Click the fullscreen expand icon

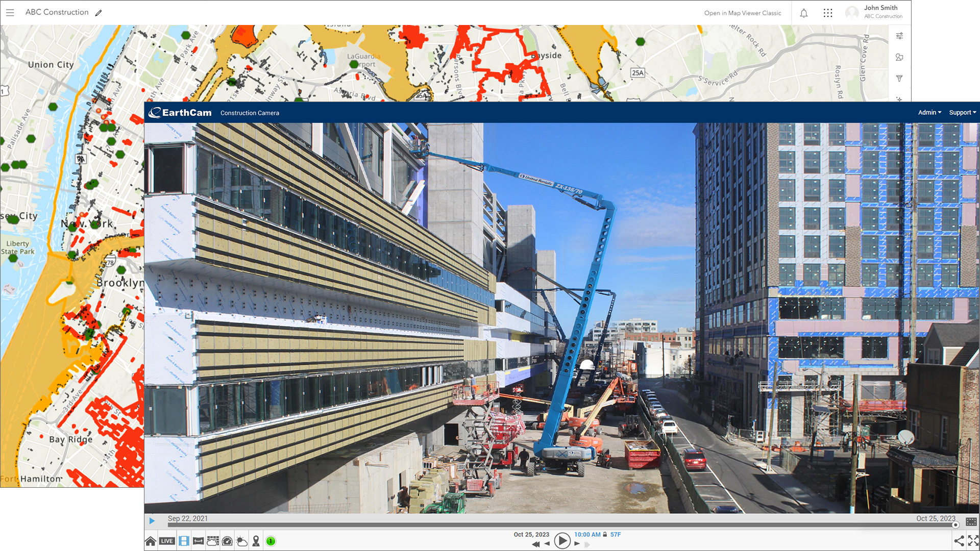[x=974, y=541]
